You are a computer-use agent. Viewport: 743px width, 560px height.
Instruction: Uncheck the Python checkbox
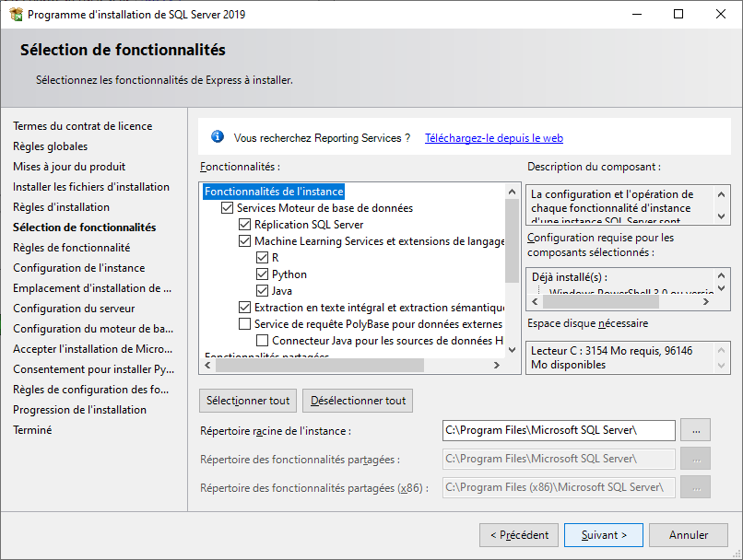(x=262, y=274)
